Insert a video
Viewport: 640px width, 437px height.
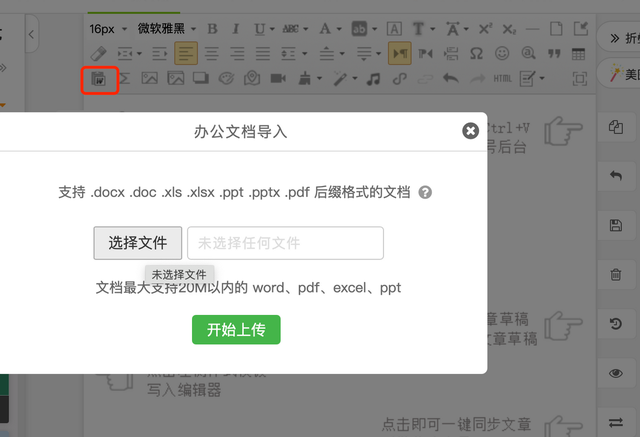(x=278, y=78)
